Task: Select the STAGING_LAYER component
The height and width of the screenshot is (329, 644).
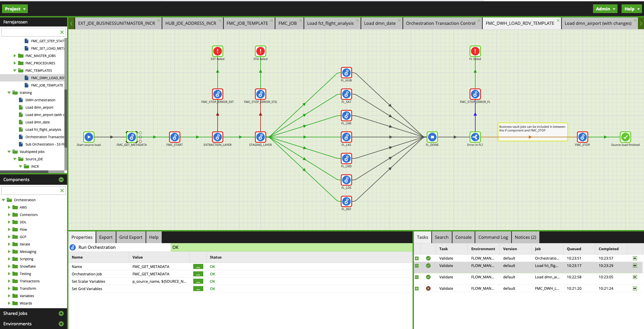Action: [x=260, y=137]
